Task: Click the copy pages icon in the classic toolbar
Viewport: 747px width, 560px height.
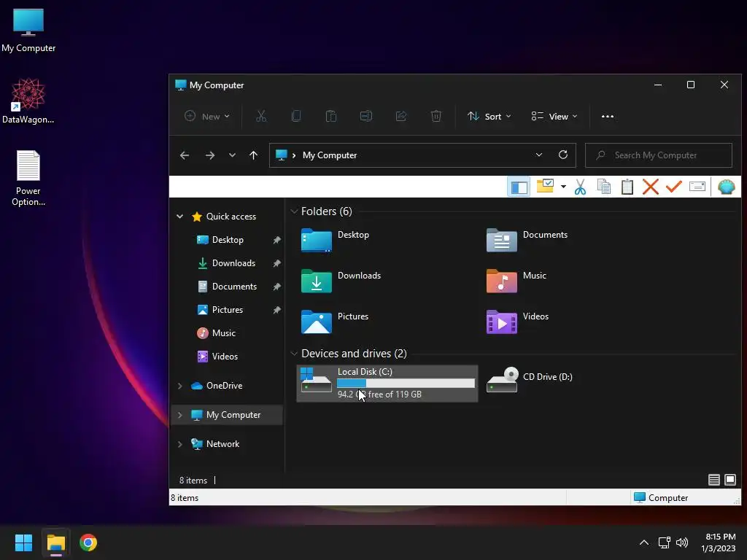Action: tap(603, 187)
